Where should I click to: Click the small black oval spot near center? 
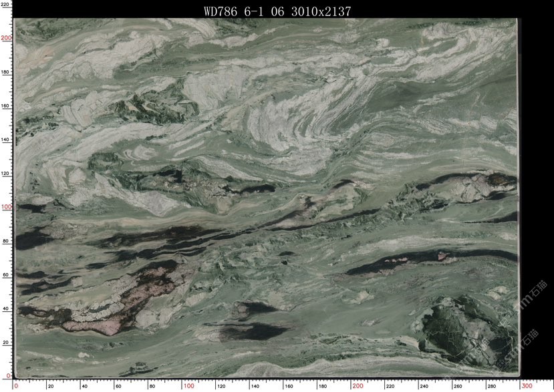point(286,254)
